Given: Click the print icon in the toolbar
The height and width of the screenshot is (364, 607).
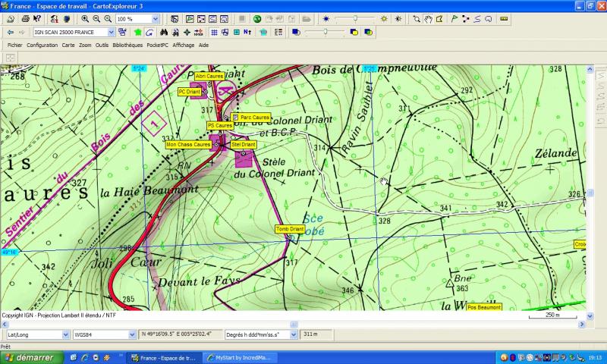Looking at the screenshot, I should [x=26, y=18].
